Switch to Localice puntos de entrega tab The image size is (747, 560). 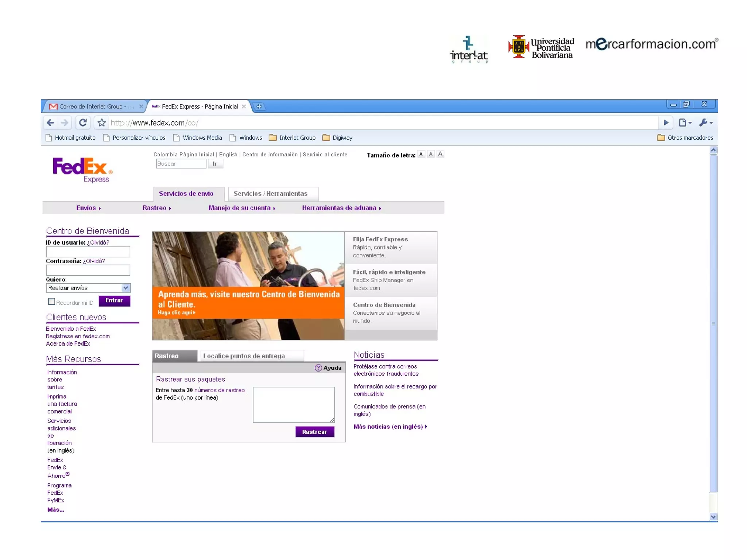pyautogui.click(x=244, y=356)
